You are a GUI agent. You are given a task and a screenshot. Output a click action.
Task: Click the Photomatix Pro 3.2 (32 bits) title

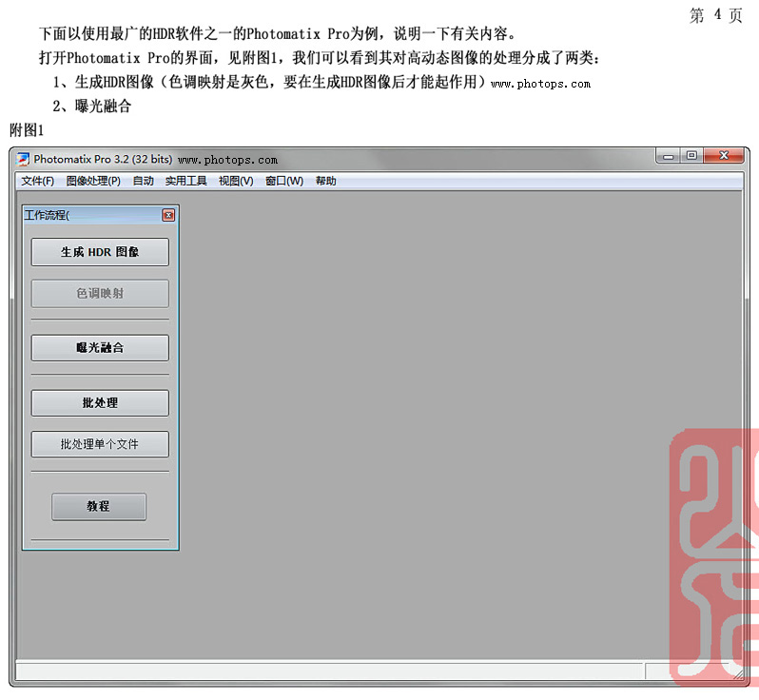103,159
